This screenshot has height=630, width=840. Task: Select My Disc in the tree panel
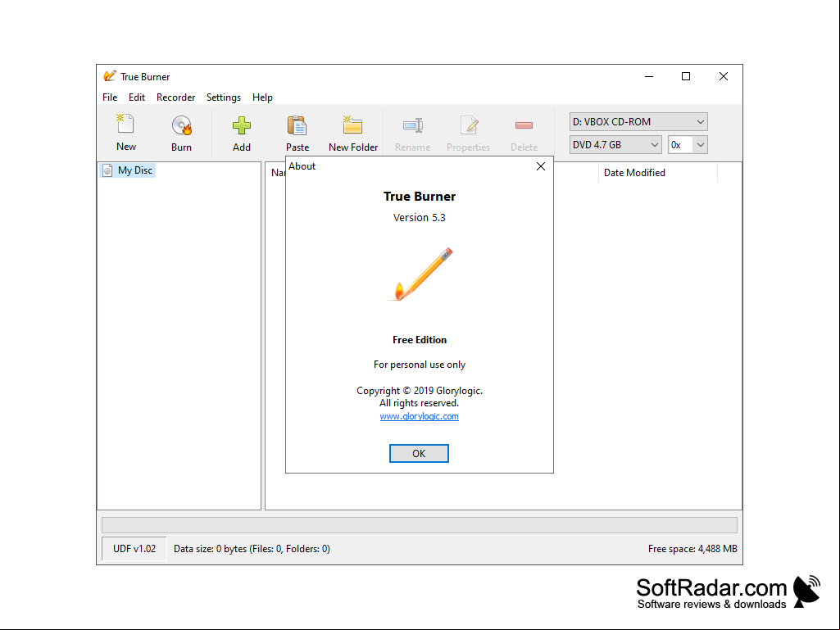click(x=128, y=170)
